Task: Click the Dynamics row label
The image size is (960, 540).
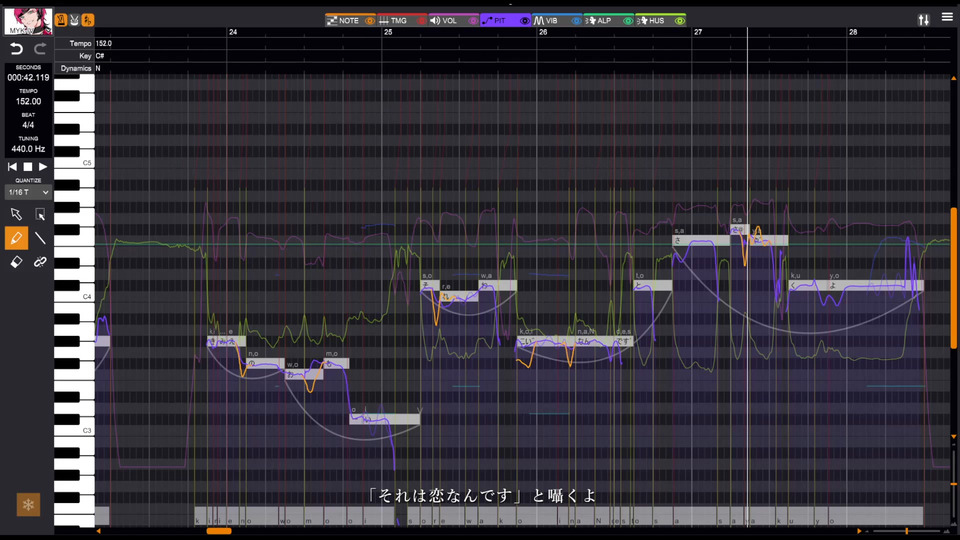Action: coord(76,69)
